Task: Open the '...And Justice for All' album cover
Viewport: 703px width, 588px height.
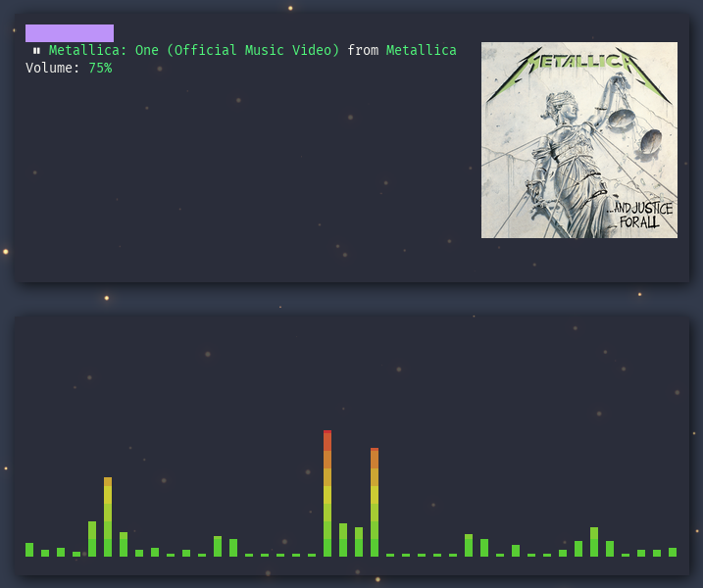Action: (x=579, y=140)
